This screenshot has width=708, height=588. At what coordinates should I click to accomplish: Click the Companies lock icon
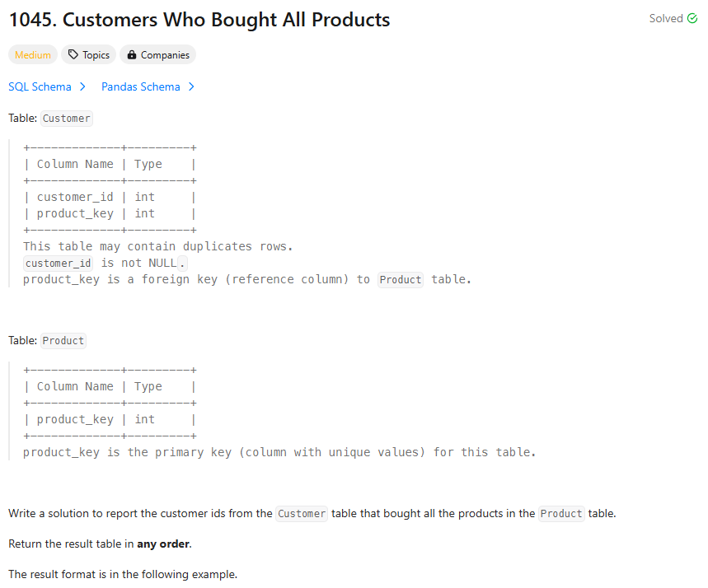coord(131,54)
